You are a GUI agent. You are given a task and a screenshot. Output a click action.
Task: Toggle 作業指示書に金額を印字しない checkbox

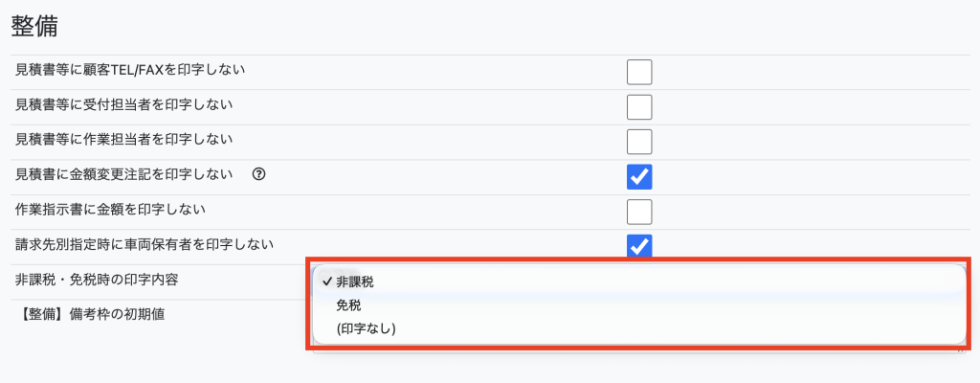[639, 212]
